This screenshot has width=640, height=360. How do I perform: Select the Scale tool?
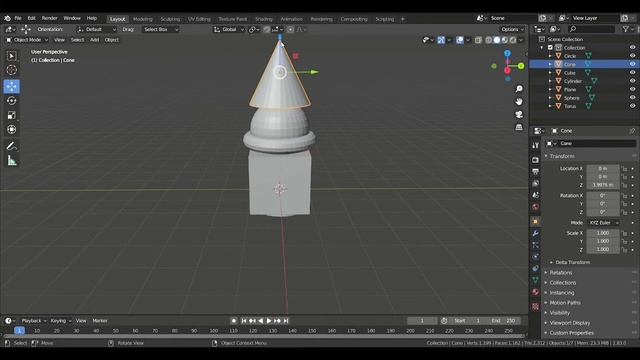11,115
